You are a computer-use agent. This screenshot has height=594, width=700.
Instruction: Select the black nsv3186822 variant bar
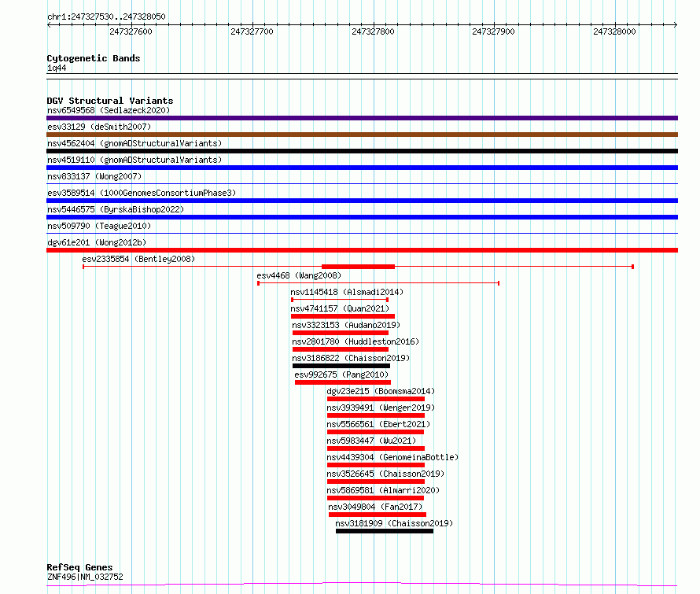pos(341,366)
